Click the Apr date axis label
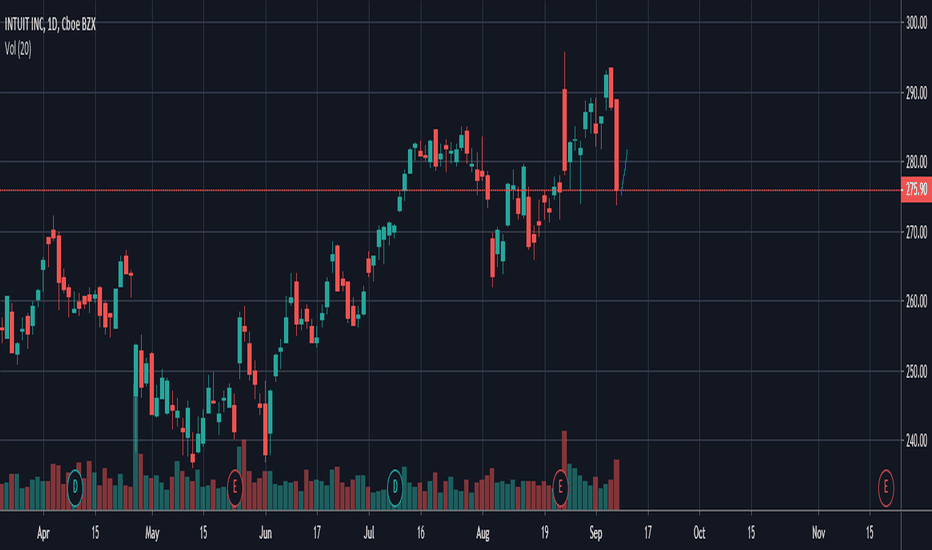The width and height of the screenshot is (932, 550). pyautogui.click(x=43, y=533)
